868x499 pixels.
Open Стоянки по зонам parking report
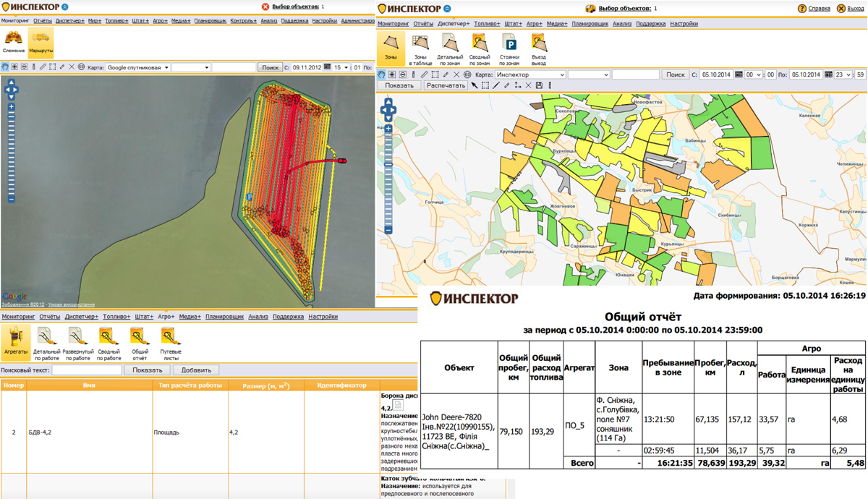509,49
